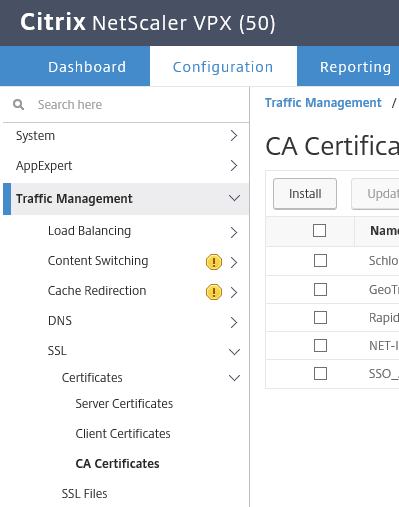This screenshot has width=399, height=507.
Task: Click the Rapid certificate name
Action: (384, 318)
